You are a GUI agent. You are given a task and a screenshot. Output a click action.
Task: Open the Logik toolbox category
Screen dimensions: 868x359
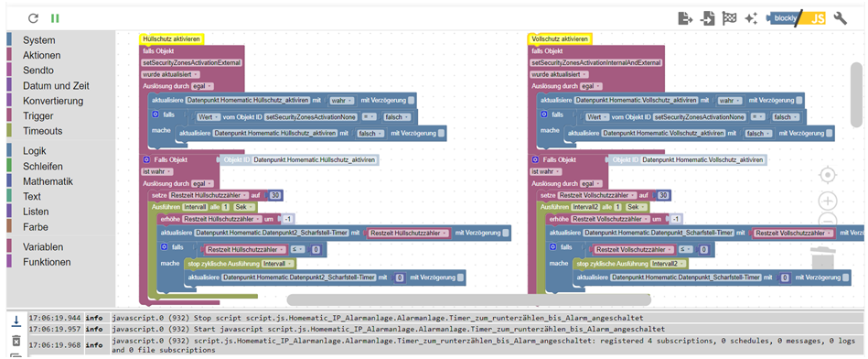click(35, 151)
